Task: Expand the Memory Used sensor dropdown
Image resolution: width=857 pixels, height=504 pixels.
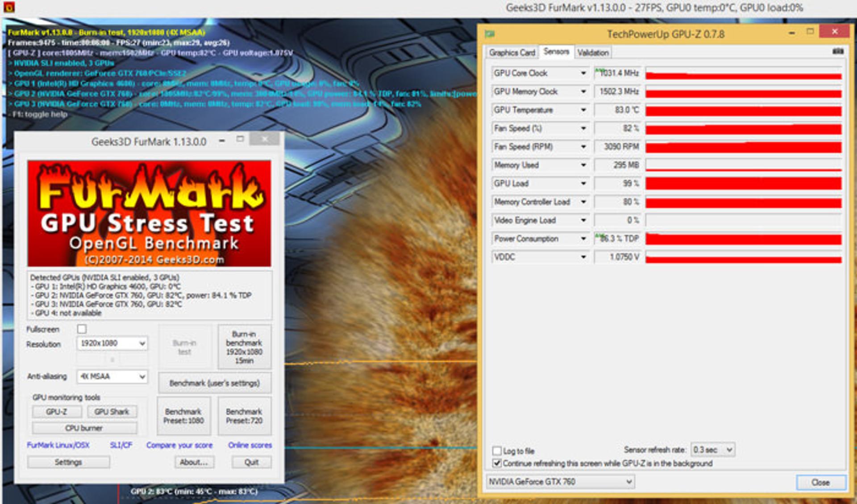Action: coord(583,165)
